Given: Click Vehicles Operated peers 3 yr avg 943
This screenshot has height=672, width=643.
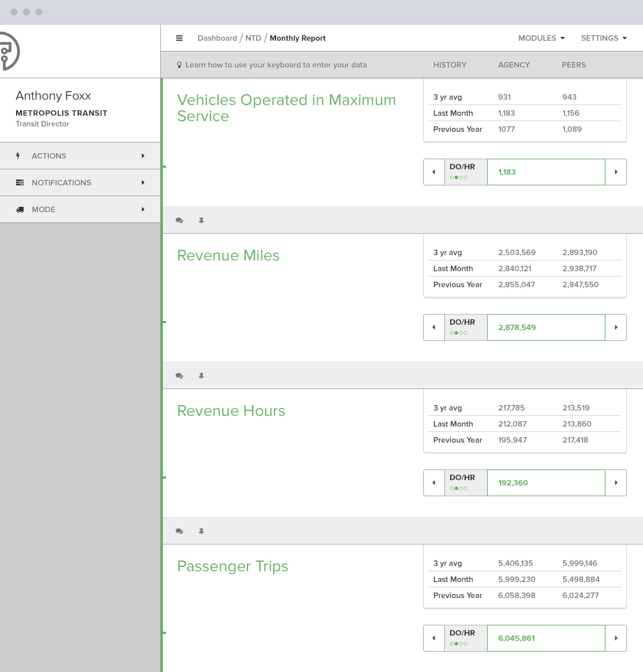Looking at the screenshot, I should click(569, 97).
